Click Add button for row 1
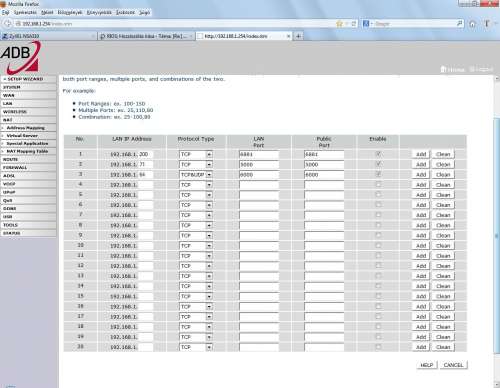 pos(421,154)
